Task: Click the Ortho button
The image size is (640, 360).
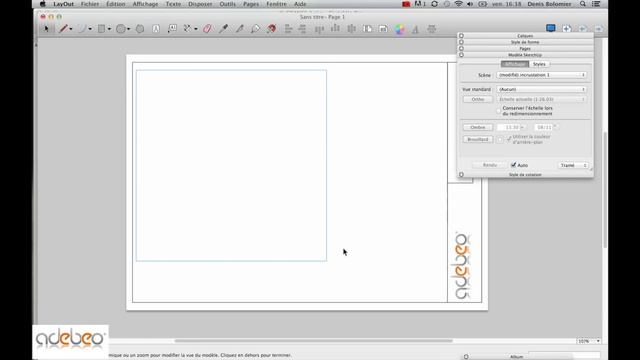Action: click(478, 99)
